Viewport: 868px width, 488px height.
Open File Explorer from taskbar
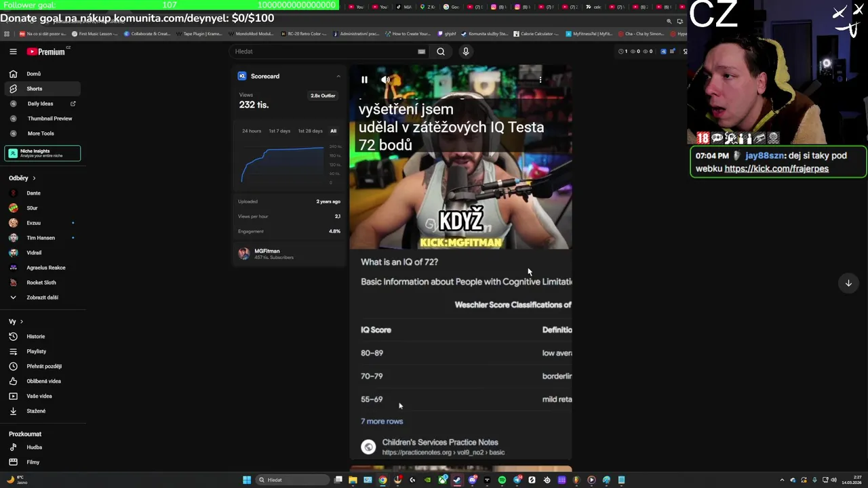point(353,480)
